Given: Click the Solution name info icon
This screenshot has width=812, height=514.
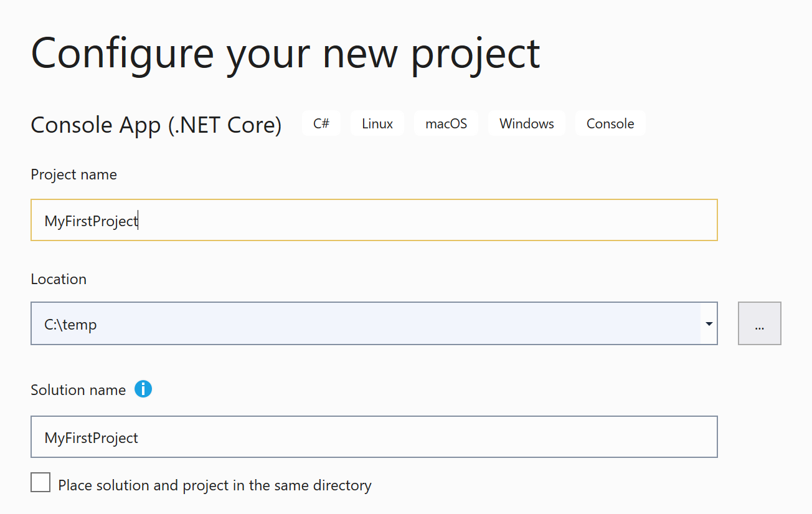Looking at the screenshot, I should pos(143,389).
